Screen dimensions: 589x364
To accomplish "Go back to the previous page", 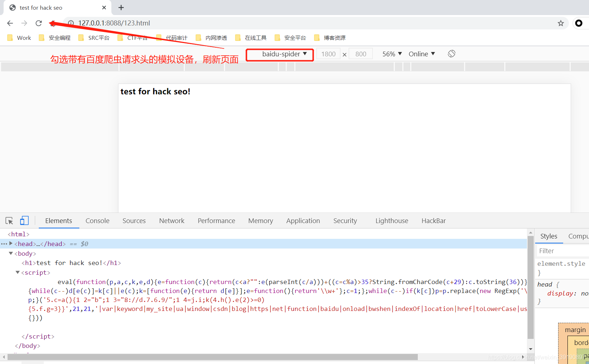I will [10, 23].
